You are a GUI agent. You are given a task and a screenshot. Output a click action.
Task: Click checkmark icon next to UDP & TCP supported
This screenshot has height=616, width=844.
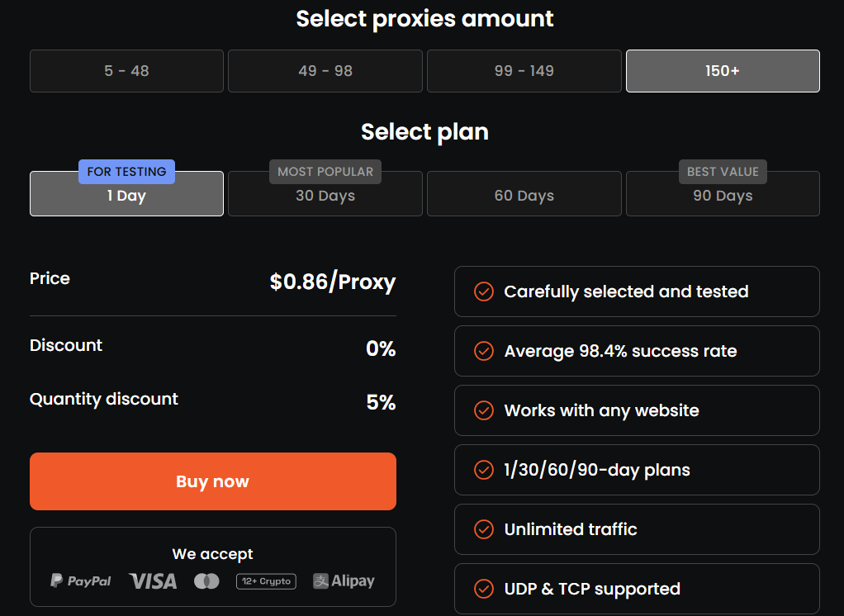coord(483,589)
